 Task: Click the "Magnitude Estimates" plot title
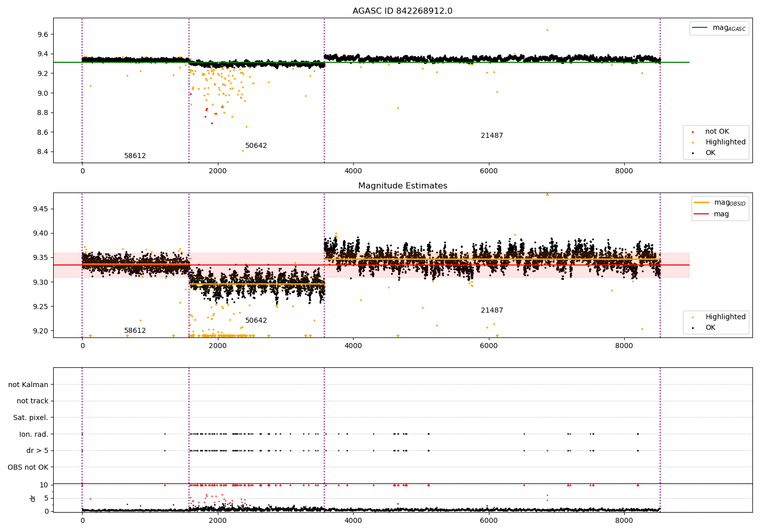[403, 186]
